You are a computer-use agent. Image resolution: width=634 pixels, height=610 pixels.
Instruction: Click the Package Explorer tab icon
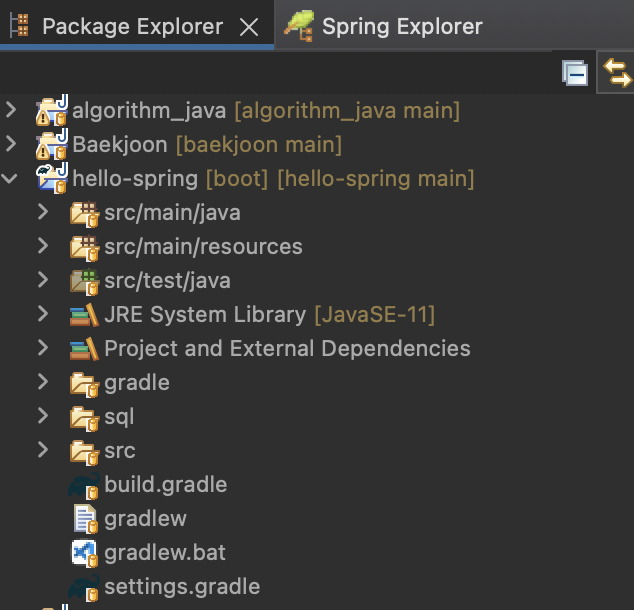point(20,25)
